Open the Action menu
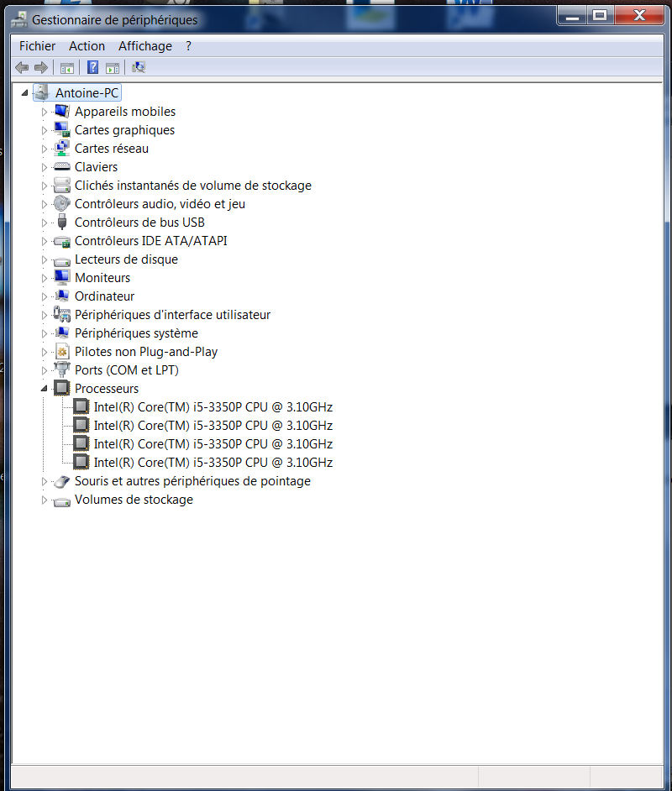This screenshot has width=672, height=791. coord(87,46)
